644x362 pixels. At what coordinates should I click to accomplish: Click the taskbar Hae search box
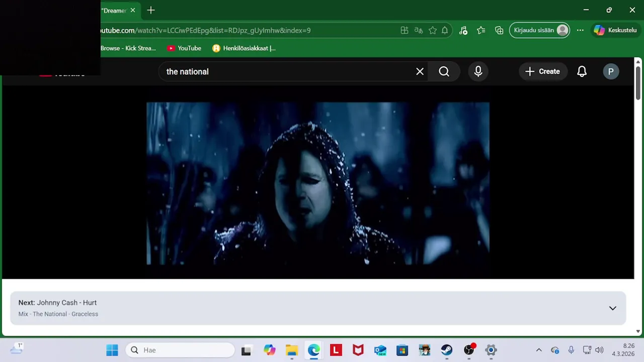pyautogui.click(x=180, y=350)
